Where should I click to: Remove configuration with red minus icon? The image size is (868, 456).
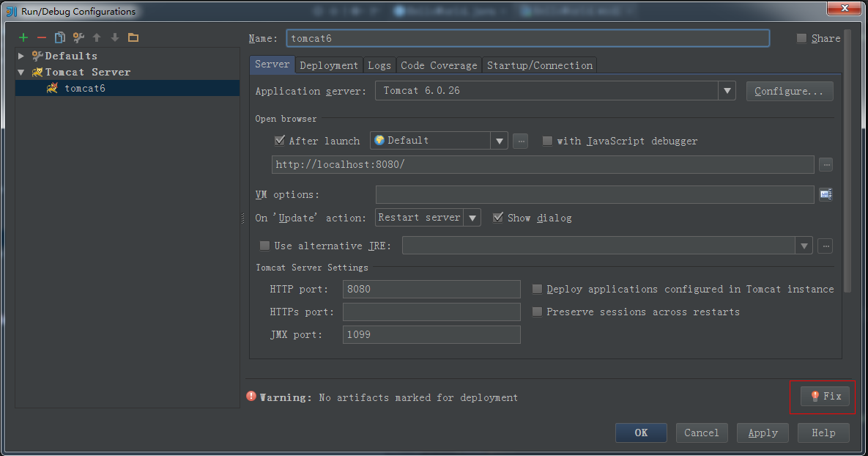click(42, 37)
